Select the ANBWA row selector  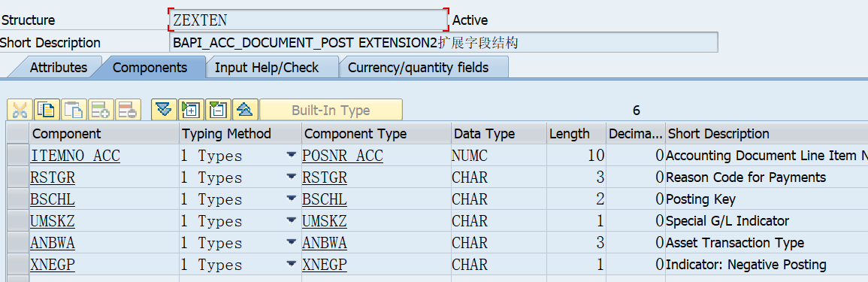[18, 243]
